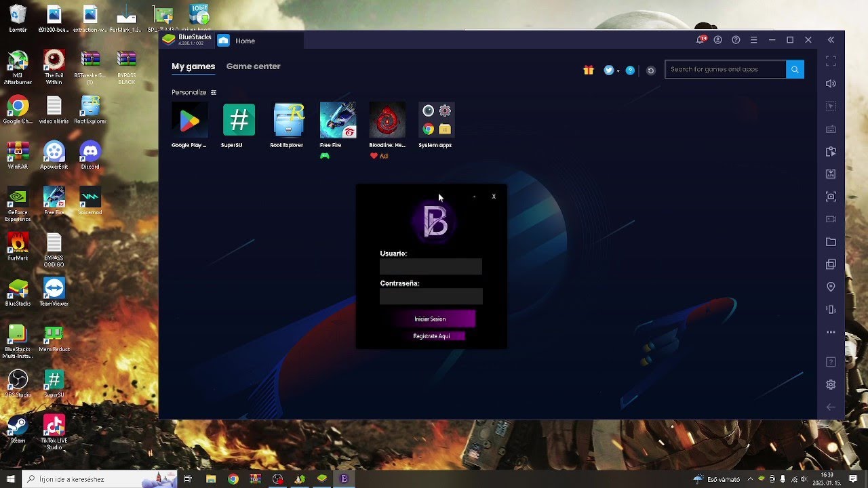Select the Discord desktop shortcut
The image size is (868, 488).
[x=90, y=155]
